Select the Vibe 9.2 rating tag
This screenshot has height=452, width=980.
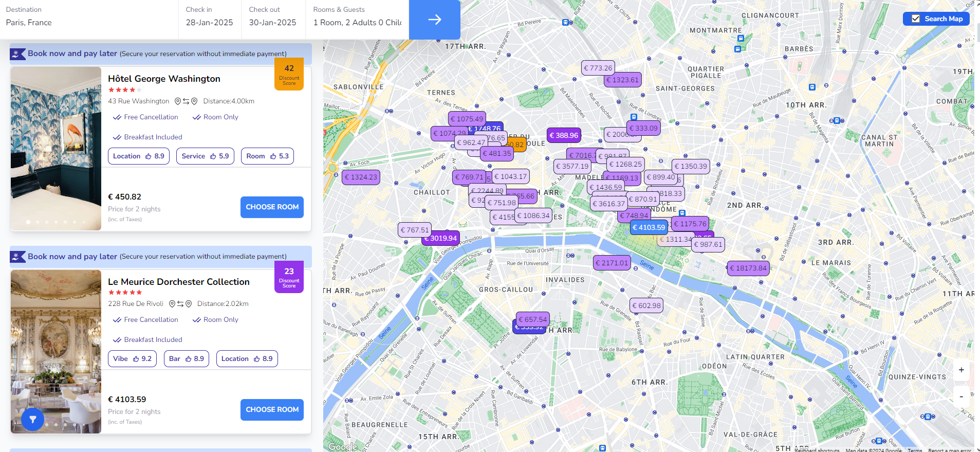click(132, 359)
